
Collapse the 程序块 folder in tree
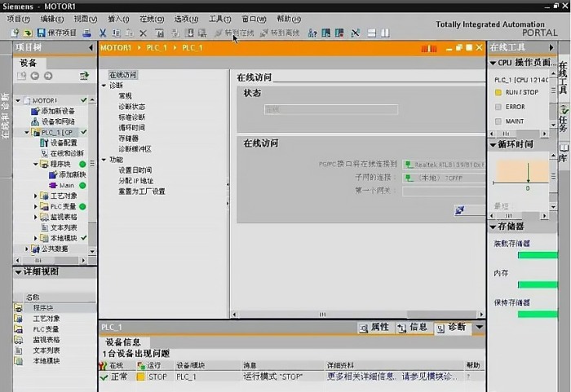click(36, 164)
